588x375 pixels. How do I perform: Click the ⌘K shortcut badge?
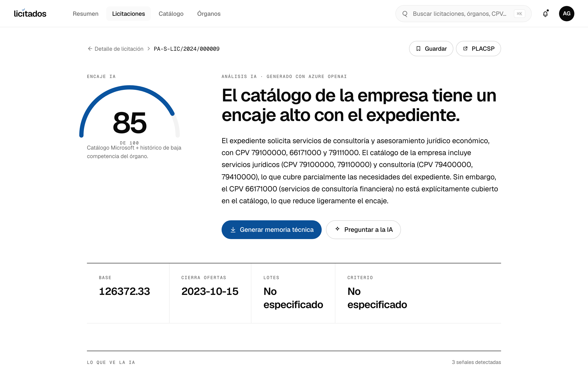(x=519, y=14)
